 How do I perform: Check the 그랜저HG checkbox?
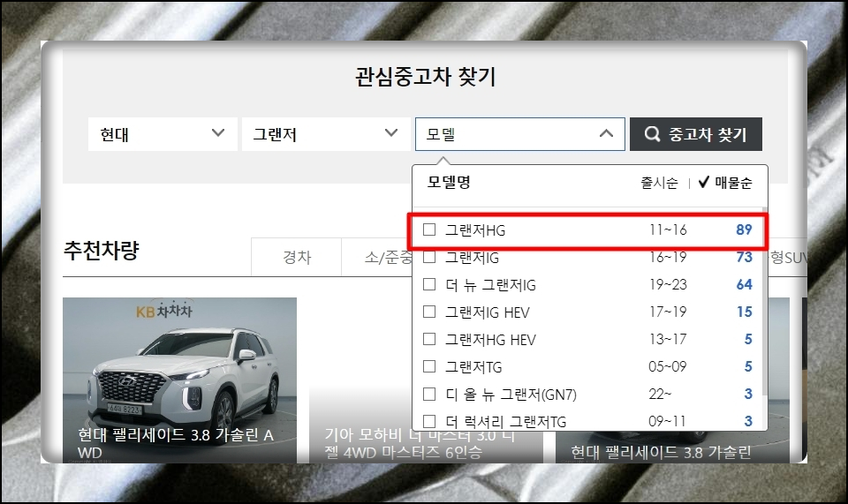[429, 229]
